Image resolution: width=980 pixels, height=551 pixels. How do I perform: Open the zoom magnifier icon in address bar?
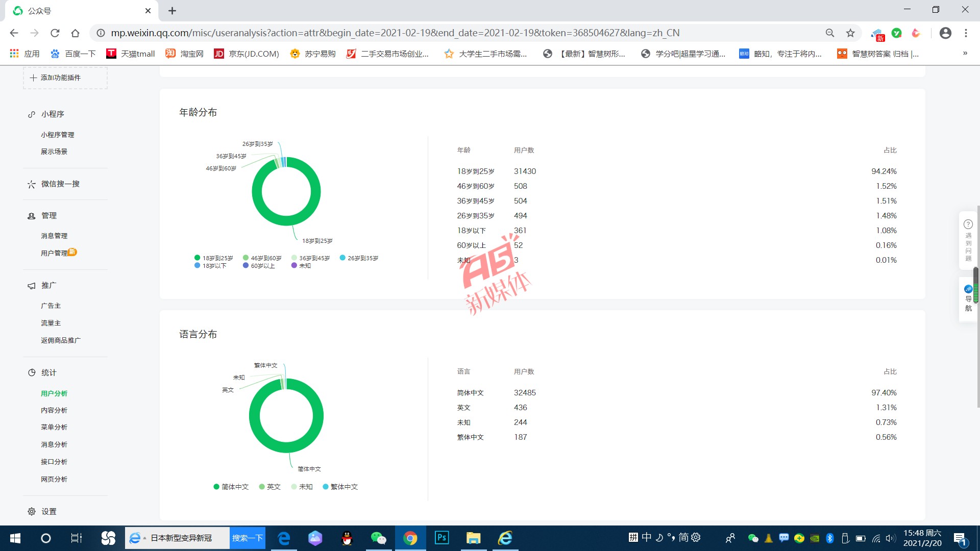click(x=830, y=33)
